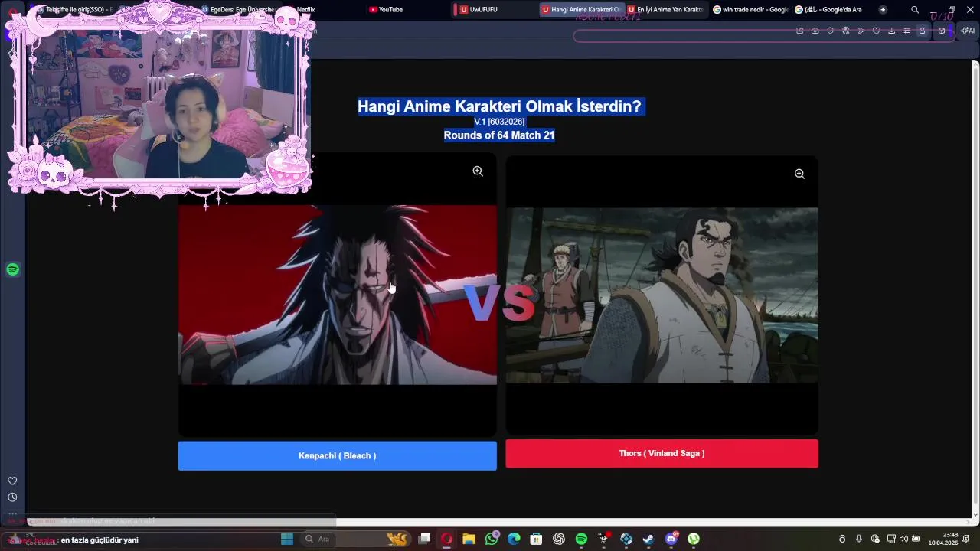Open Opera GX from the taskbar
The width and height of the screenshot is (980, 551).
[x=446, y=539]
